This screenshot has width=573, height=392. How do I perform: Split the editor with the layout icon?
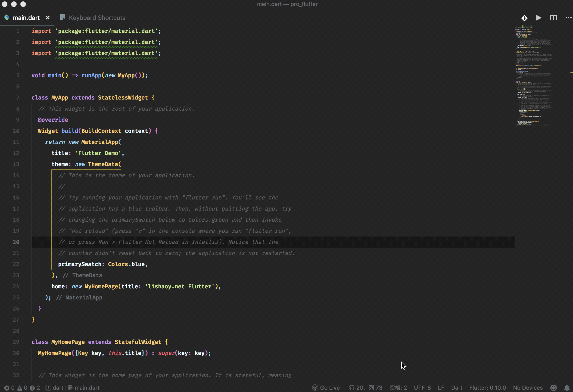click(x=553, y=18)
